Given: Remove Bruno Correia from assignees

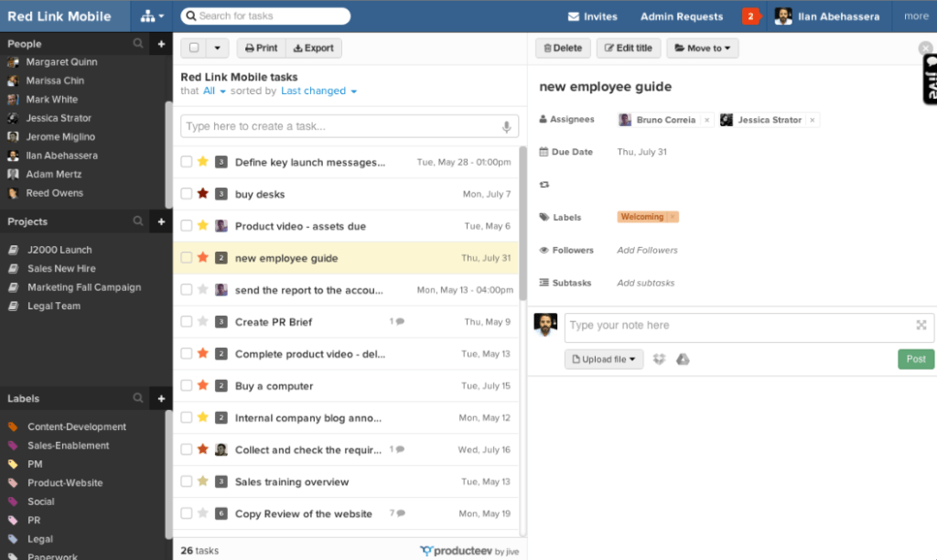Looking at the screenshot, I should point(707,120).
